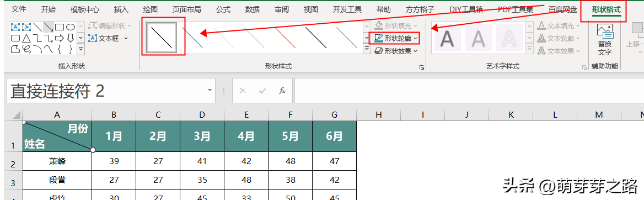This screenshot has height=200, width=644.
Task: Choose the right block arrow shape
Action: [x=60, y=38]
